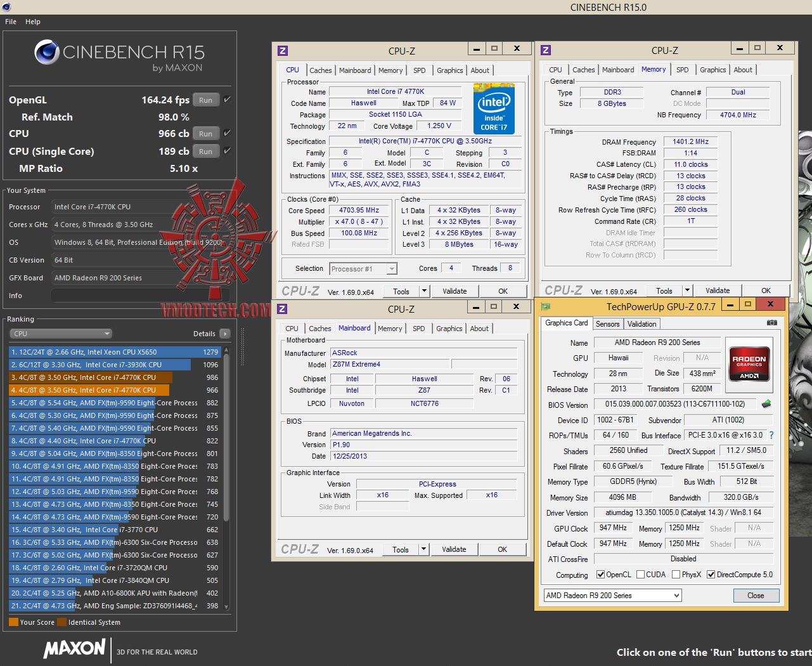The width and height of the screenshot is (812, 666).
Task: Toggle the checkbox beside CPU (Single Core) Run
Action: 227,151
